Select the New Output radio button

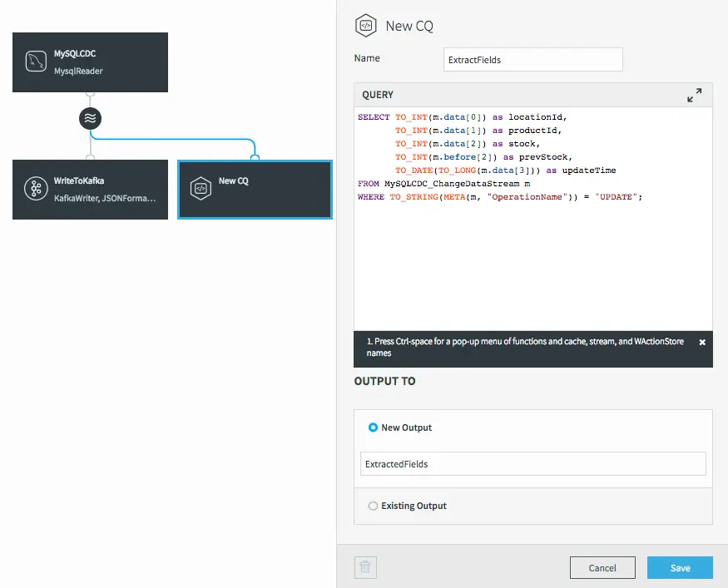point(373,427)
